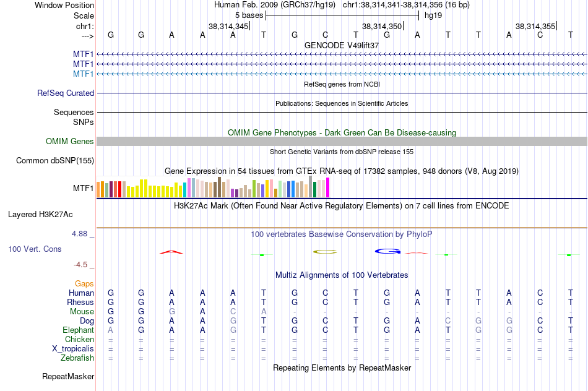The width and height of the screenshot is (588, 391).
Task: Click the 'Scale' track label
Action: (84, 15)
